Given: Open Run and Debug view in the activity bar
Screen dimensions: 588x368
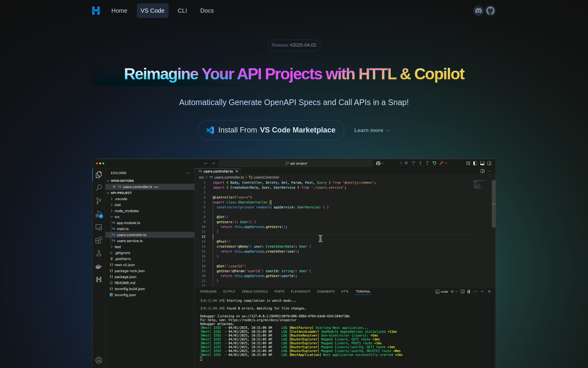Looking at the screenshot, I should [x=99, y=214].
